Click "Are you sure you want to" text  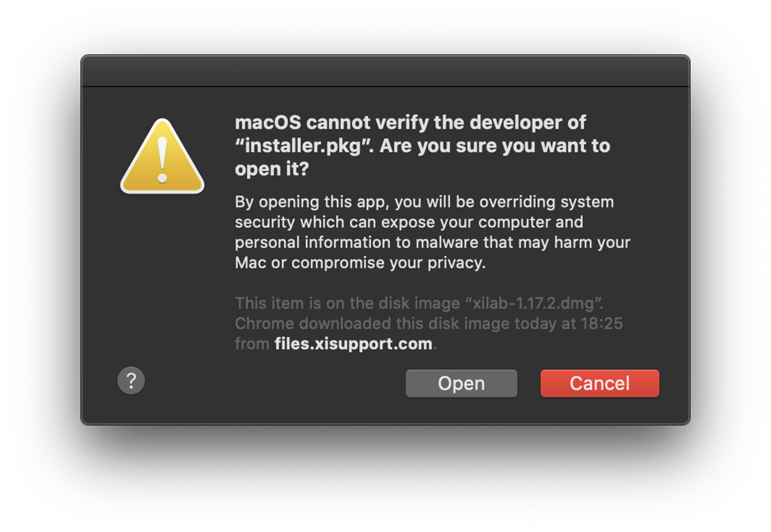coord(495,147)
